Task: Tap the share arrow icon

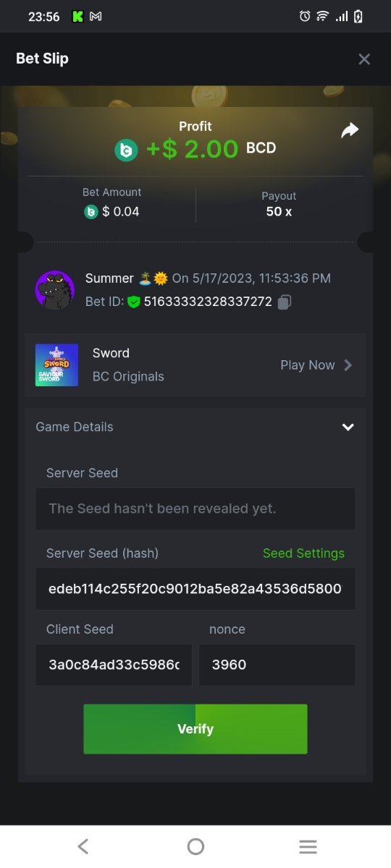Action: [x=350, y=130]
